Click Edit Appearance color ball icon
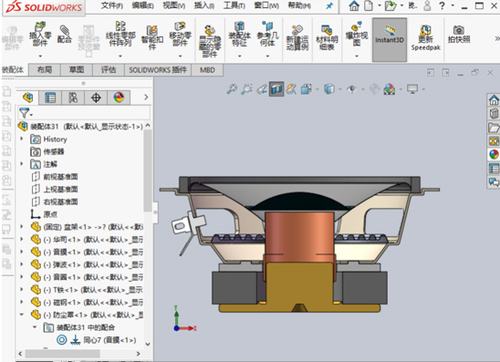Viewport: 500px width, 362px height. [375, 89]
